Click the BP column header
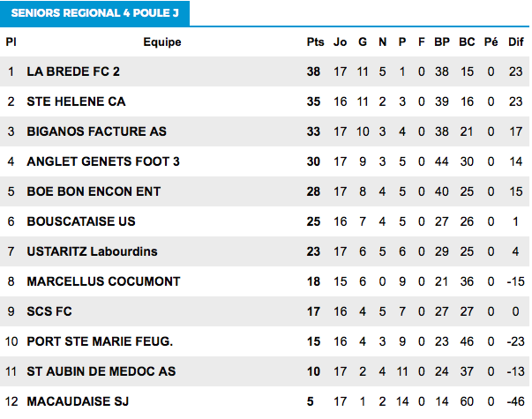 coord(442,42)
